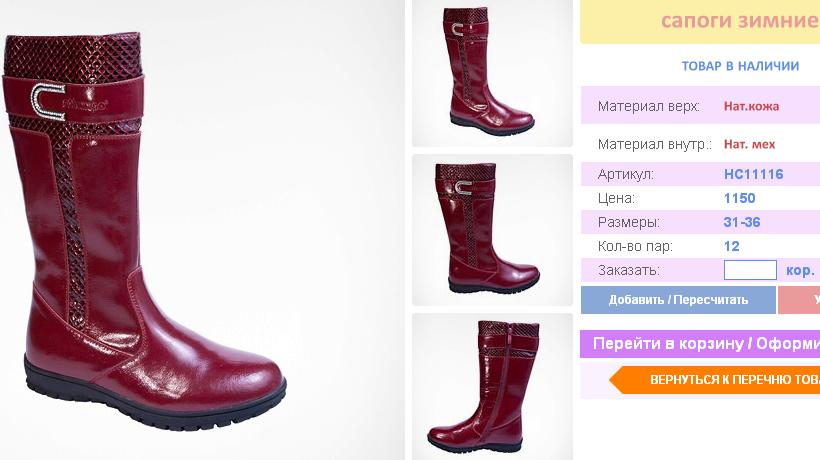Click the ТОВАР В НАЛИЧИИ status text
This screenshot has width=820, height=460.
(740, 66)
